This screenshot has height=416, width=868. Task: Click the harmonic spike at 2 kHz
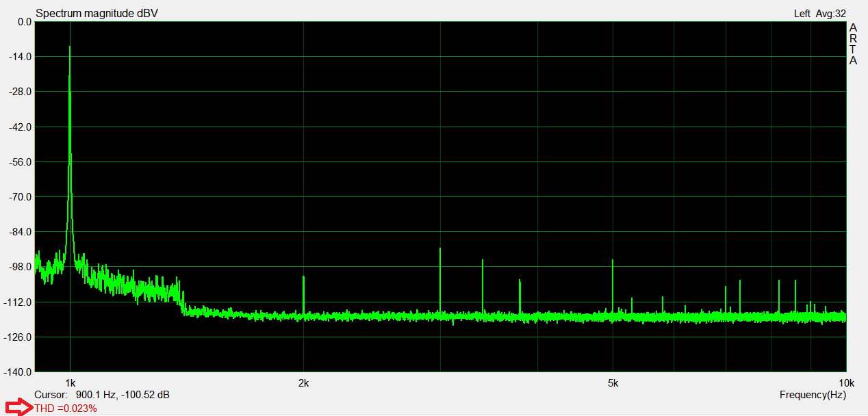pos(303,296)
